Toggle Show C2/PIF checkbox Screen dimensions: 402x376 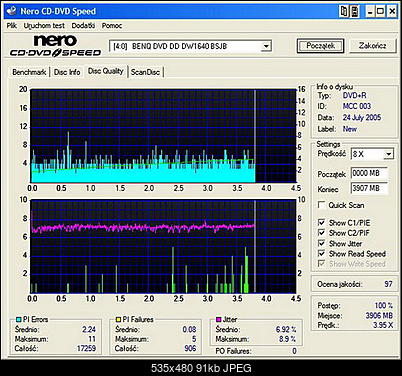(x=321, y=232)
